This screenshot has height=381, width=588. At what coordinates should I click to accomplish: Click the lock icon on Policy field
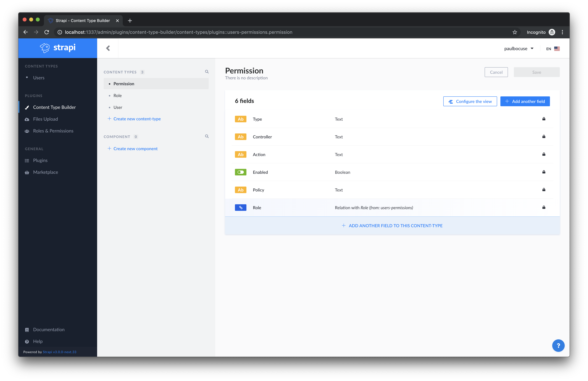tap(544, 190)
